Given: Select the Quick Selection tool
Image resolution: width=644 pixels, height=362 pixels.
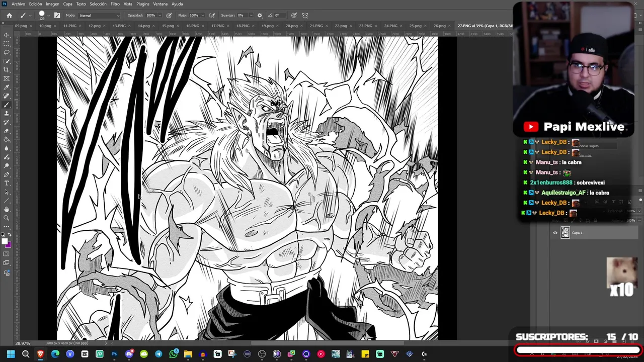Looking at the screenshot, I should pos(7,61).
